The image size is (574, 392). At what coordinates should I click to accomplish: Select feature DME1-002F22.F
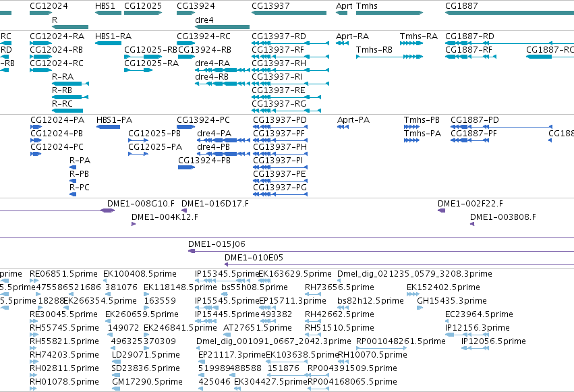[470, 204]
